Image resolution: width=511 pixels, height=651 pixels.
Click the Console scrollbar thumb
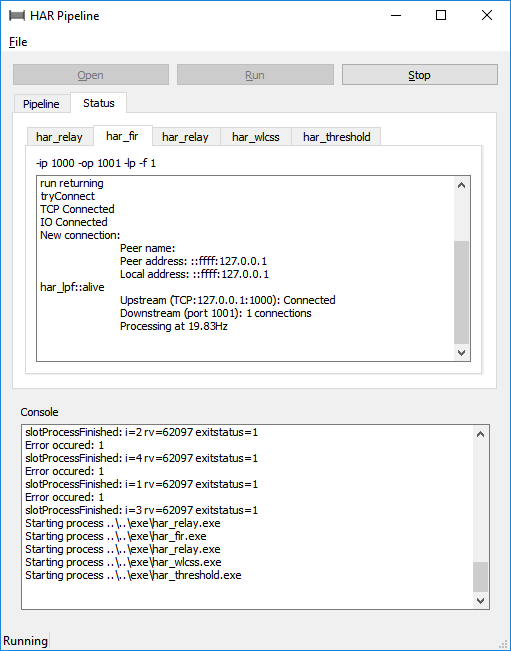tap(480, 577)
